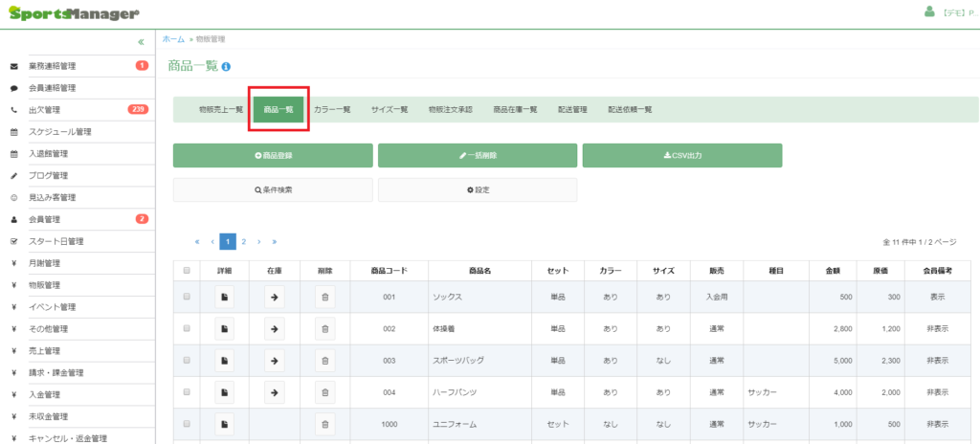This screenshot has width=980, height=444.
Task: Check the checkbox for スポーツバッグ row
Action: [x=187, y=360]
